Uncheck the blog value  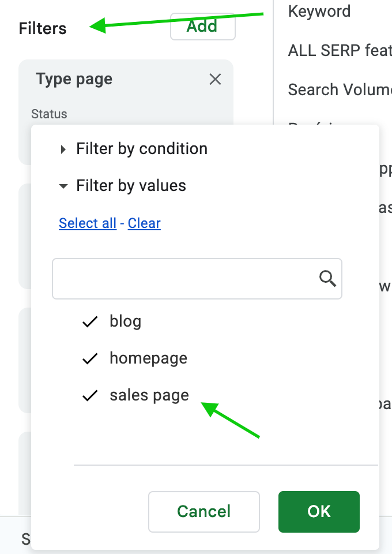112,321
